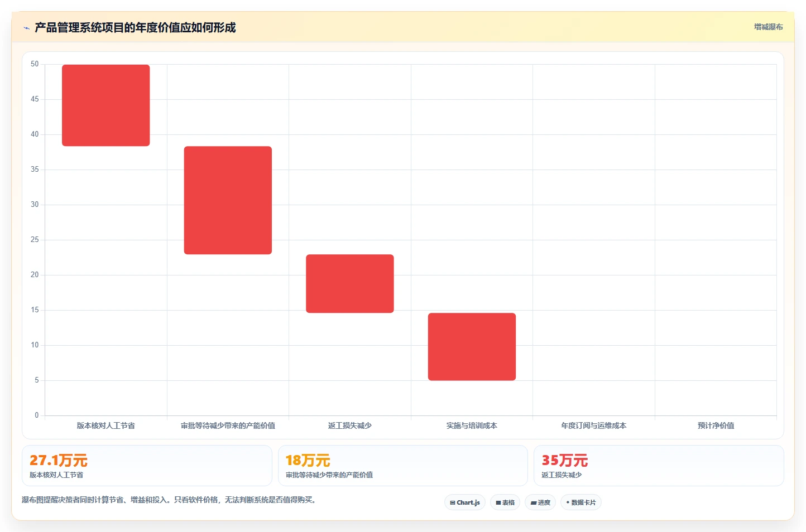Click the 实施与培训成本 waterfall bar
The image size is (806, 532).
tap(472, 347)
